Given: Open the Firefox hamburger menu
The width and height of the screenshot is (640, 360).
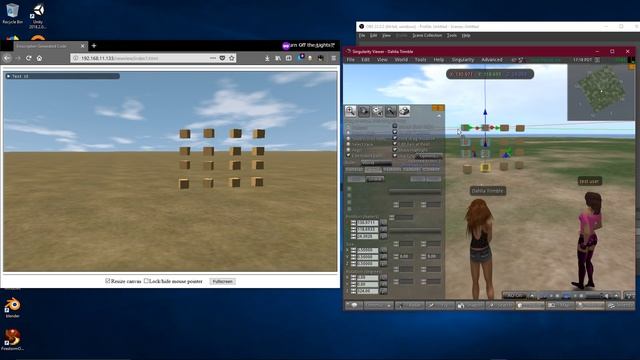Looking at the screenshot, I should 333,58.
